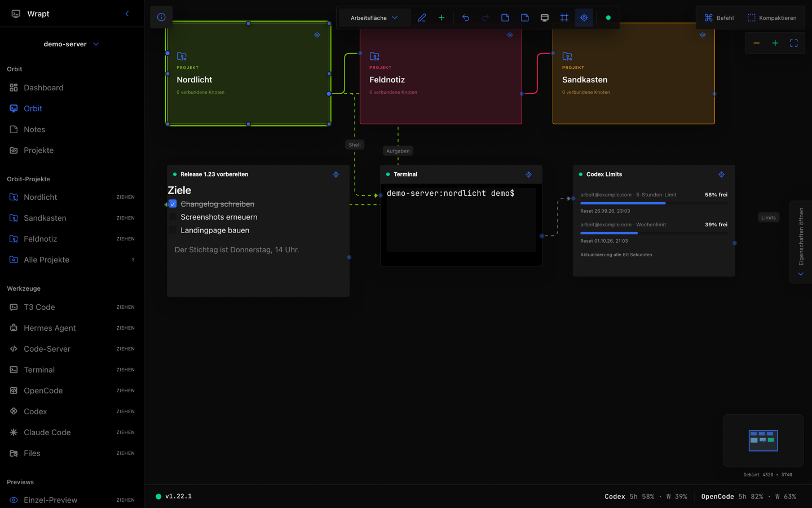
Task: Select the pencil edit tool in toolbar
Action: pos(422,17)
